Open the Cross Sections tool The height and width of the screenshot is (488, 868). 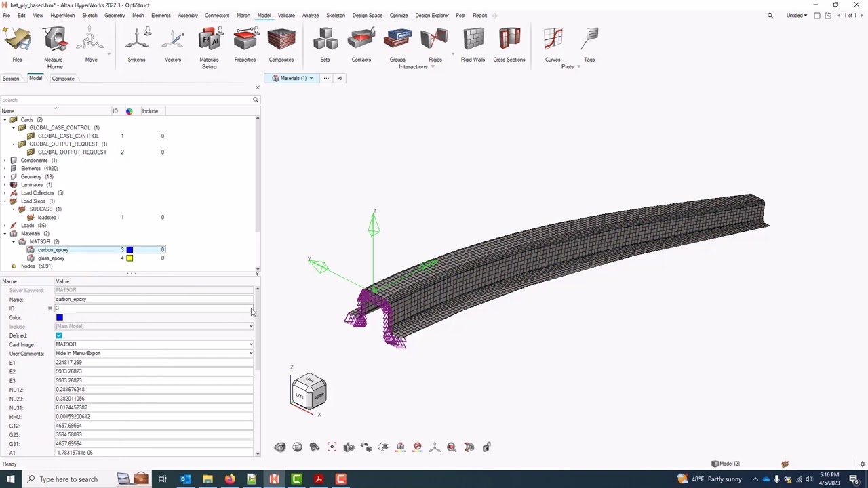509,45
